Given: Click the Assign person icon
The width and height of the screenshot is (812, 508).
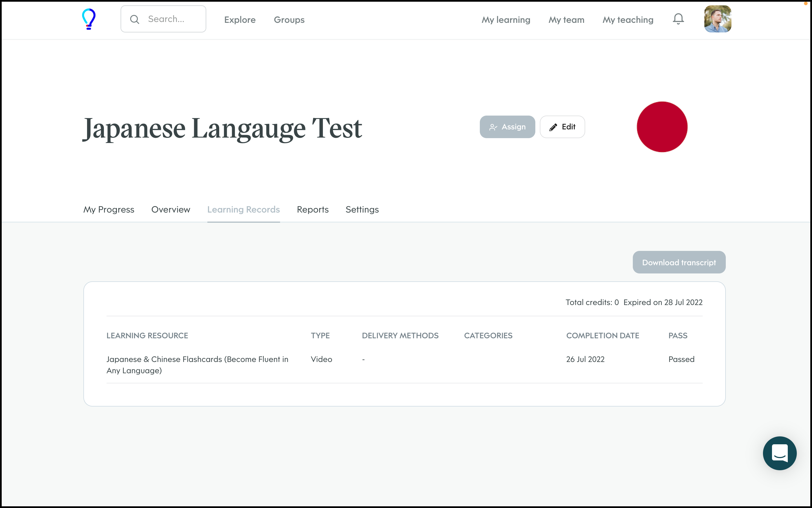Looking at the screenshot, I should tap(493, 127).
